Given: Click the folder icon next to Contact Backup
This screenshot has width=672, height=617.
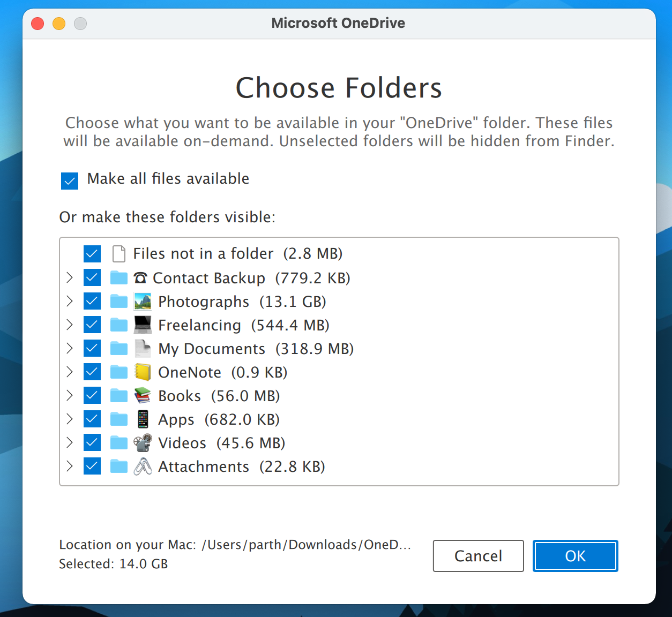Looking at the screenshot, I should [119, 278].
